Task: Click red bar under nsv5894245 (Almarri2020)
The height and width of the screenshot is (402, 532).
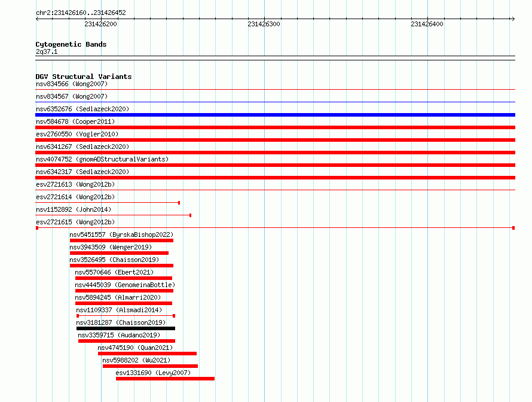Action: tap(124, 303)
